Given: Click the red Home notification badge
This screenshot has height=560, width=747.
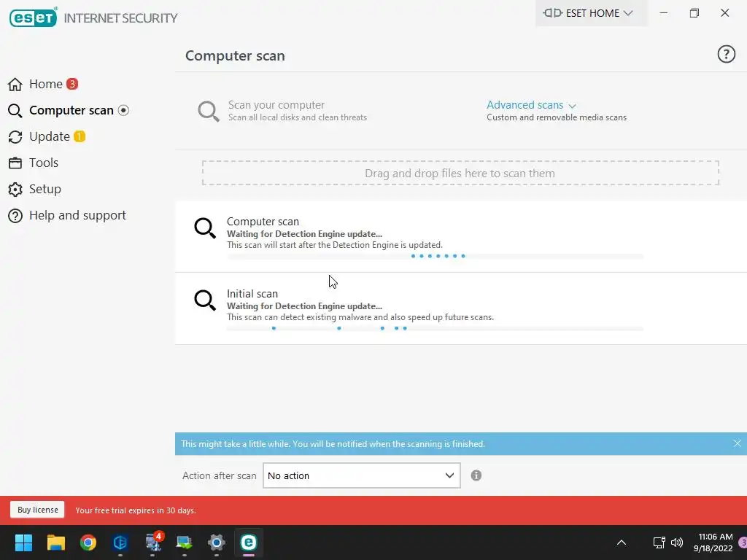Looking at the screenshot, I should pyautogui.click(x=72, y=84).
